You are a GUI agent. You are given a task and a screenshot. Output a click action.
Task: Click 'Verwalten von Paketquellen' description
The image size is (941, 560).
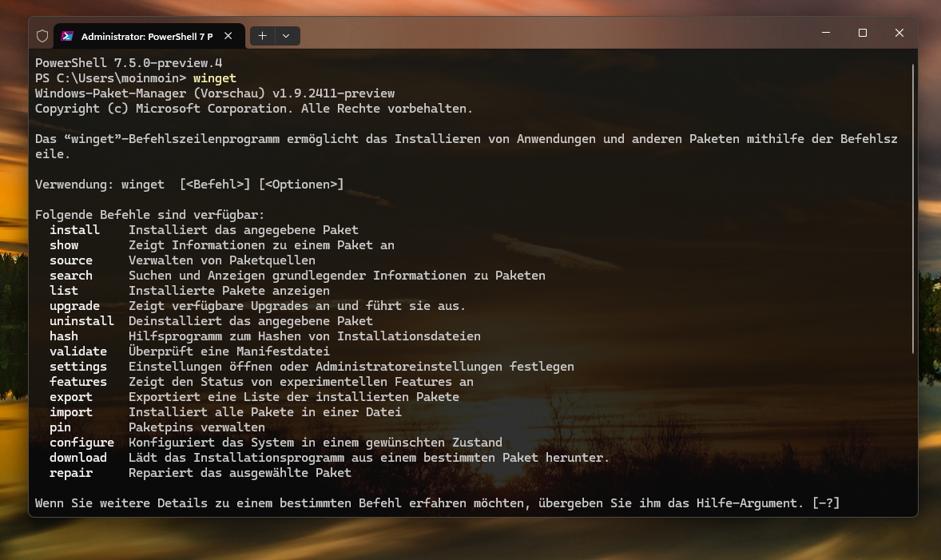(222, 260)
